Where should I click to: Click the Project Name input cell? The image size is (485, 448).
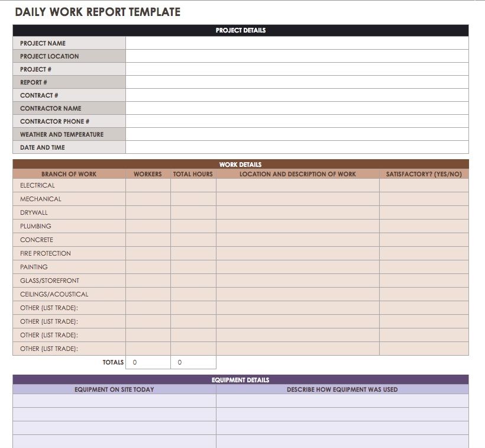pyautogui.click(x=297, y=43)
